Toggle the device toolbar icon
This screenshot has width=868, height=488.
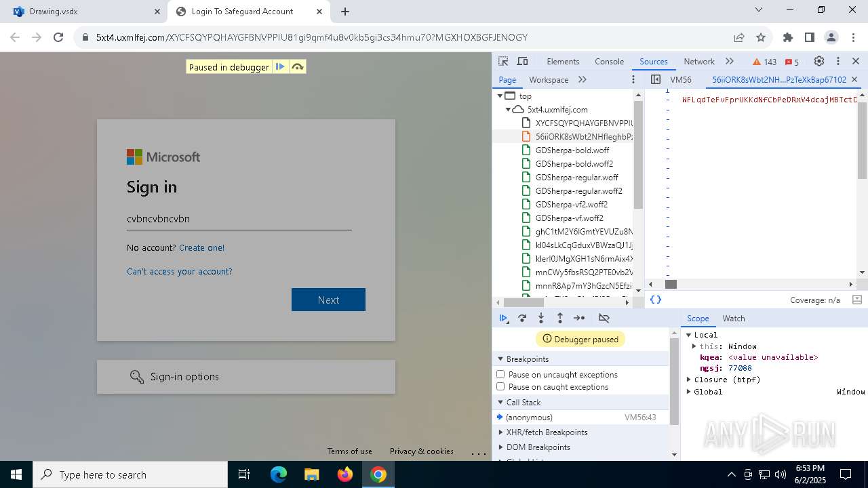522,61
